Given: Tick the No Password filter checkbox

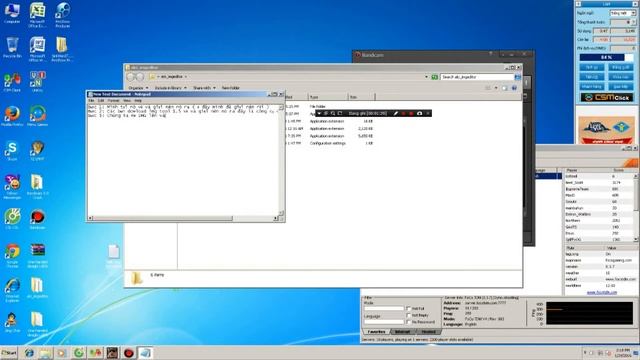Looking at the screenshot, I should [x=408, y=322].
